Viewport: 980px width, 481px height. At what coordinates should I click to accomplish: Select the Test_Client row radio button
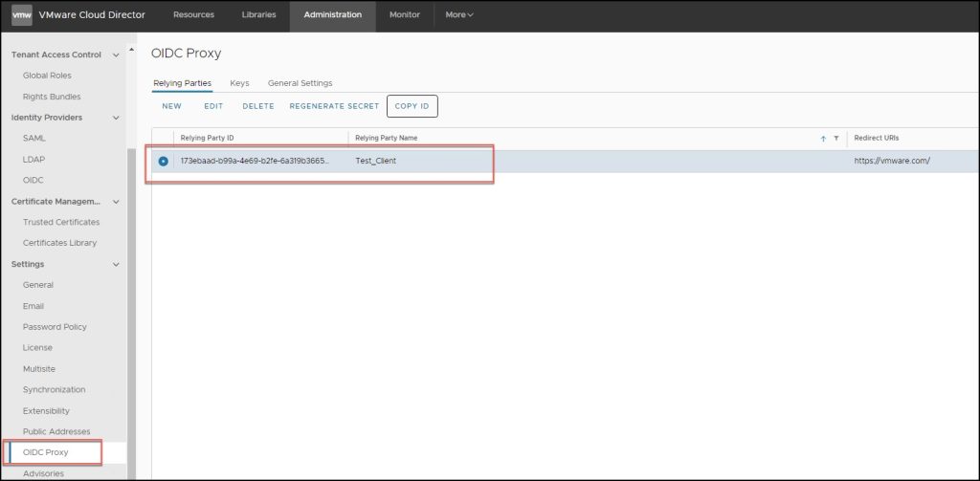click(164, 161)
